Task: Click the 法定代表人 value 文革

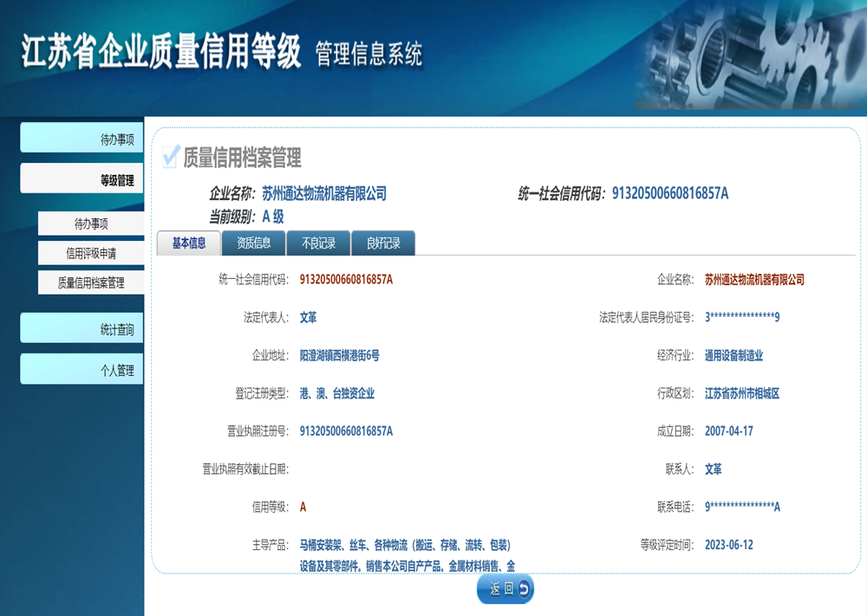Action: click(308, 317)
